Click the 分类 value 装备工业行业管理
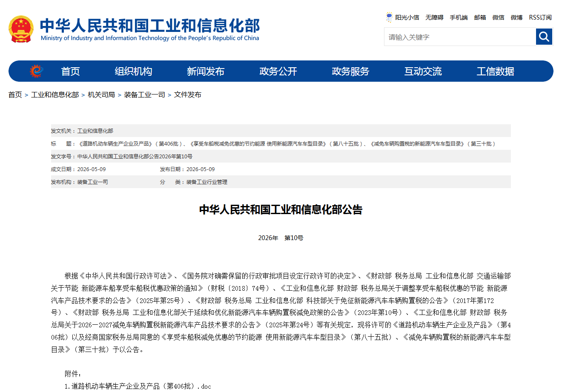 pyautogui.click(x=207, y=182)
